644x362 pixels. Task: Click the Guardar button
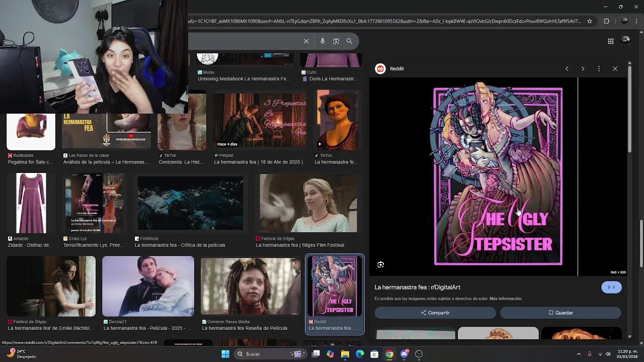coord(560,313)
